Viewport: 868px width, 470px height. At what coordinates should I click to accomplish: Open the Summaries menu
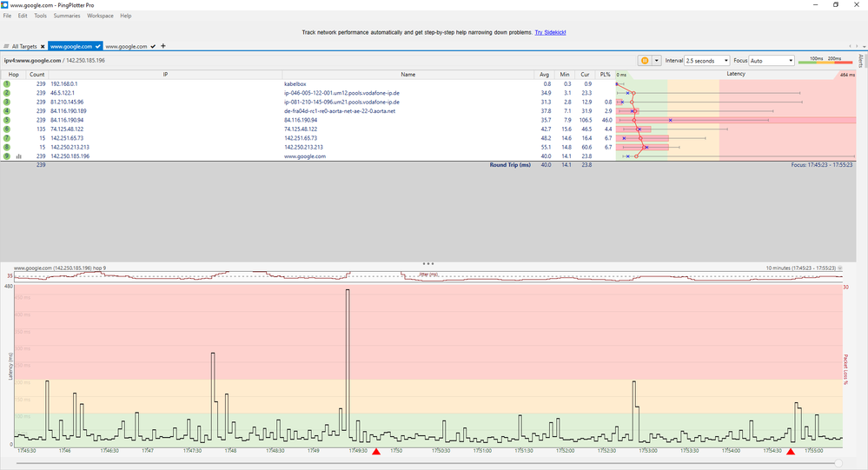click(x=66, y=16)
